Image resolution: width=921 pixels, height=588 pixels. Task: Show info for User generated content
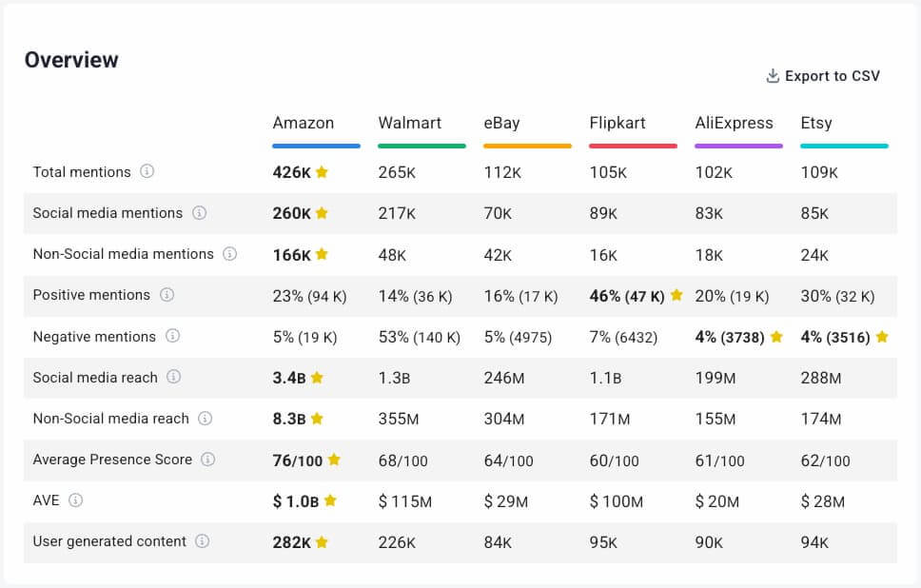pyautogui.click(x=202, y=541)
